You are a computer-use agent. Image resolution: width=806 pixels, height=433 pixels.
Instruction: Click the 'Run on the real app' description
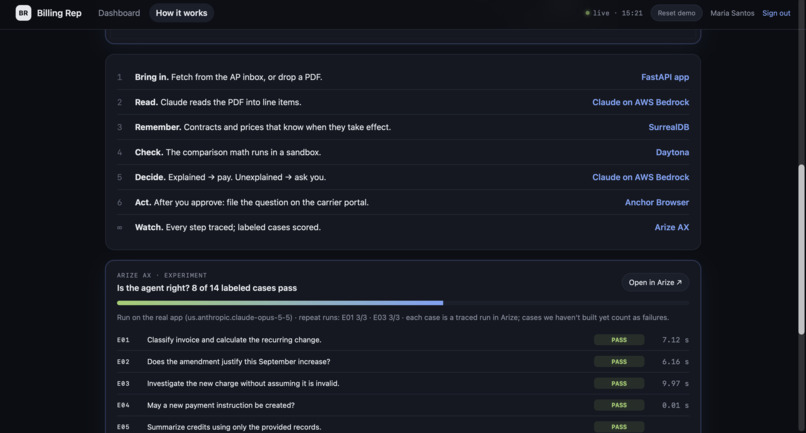click(393, 317)
